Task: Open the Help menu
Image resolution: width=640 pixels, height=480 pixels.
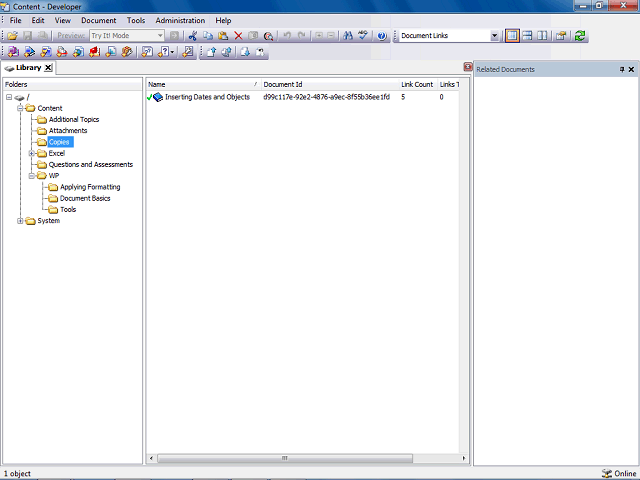Action: pos(223,20)
